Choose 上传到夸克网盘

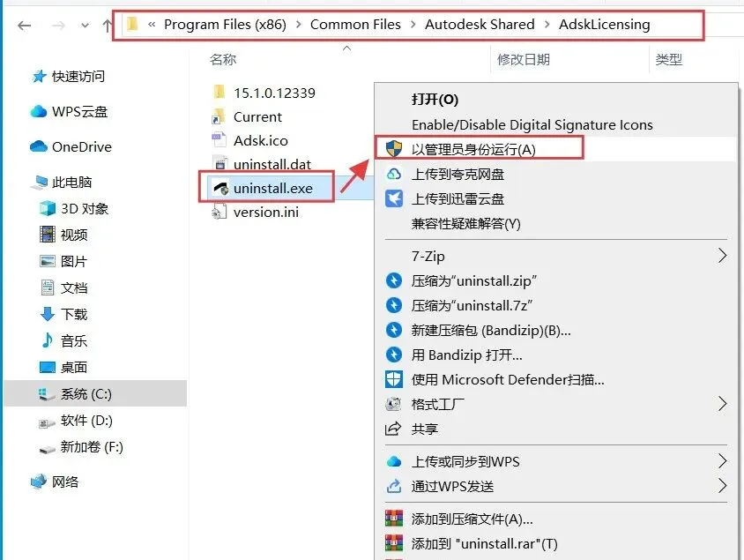[458, 174]
